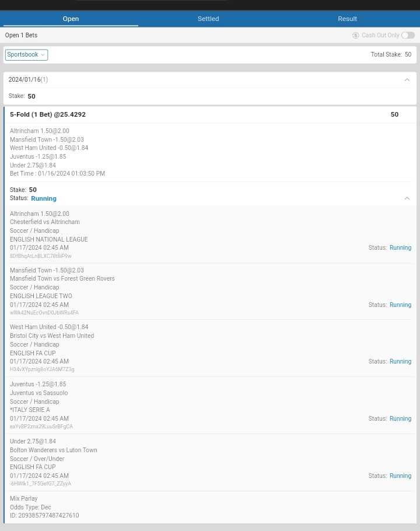Collapse the 2024/01/16 date group chevron
The width and height of the screenshot is (420, 531).
(407, 80)
